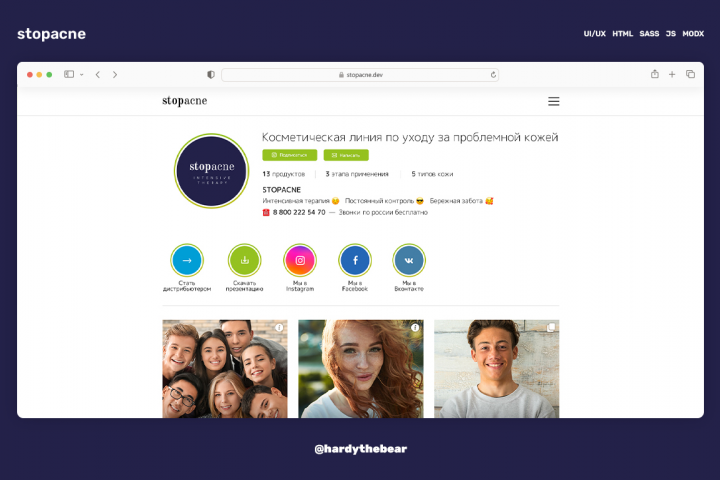Click the VKontakte circle icon
This screenshot has width=720, height=480.
coord(409,260)
